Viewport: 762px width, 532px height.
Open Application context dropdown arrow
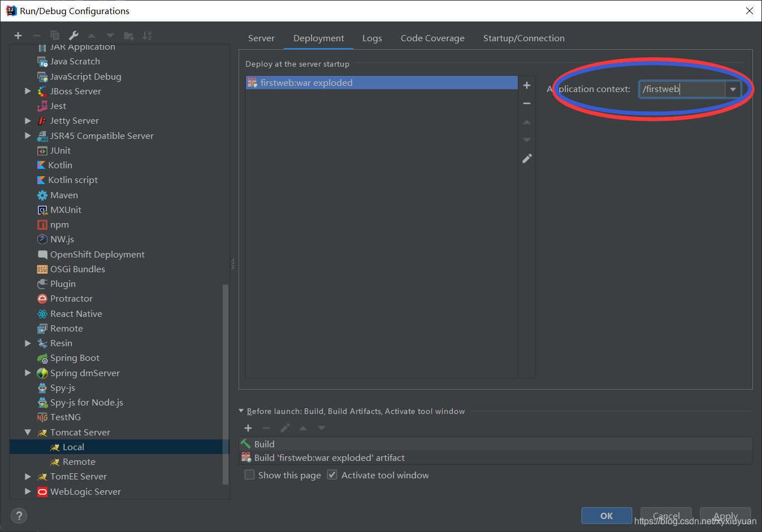733,89
